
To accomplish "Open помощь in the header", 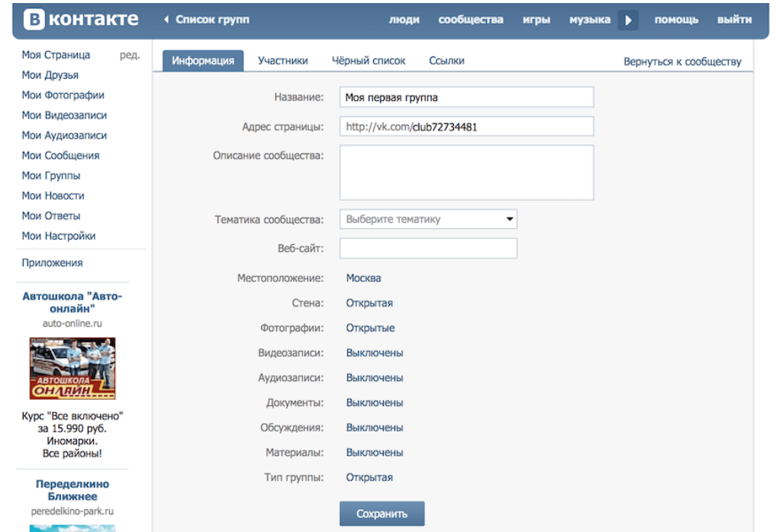I will (x=676, y=20).
